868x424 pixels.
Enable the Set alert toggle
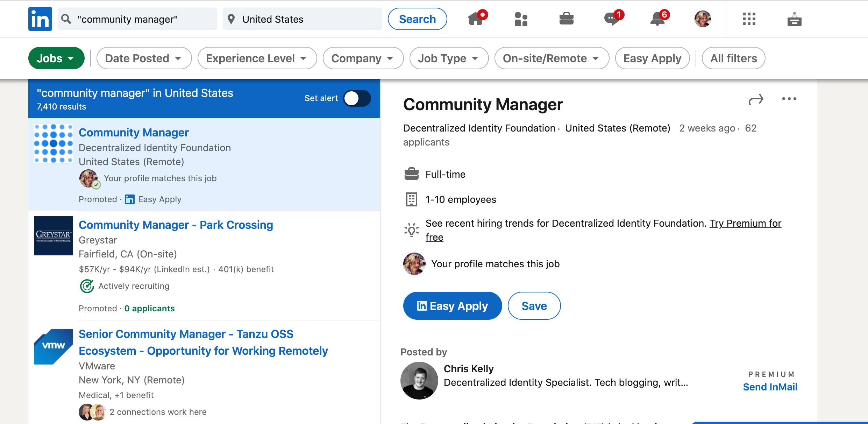coord(357,98)
